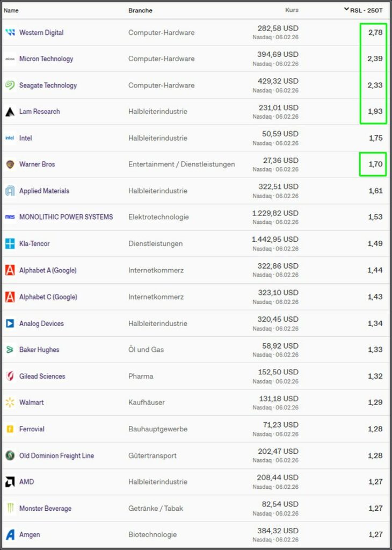Open the Alphabet A (Google) link
Screen dimensions: 392x550
pos(48,270)
